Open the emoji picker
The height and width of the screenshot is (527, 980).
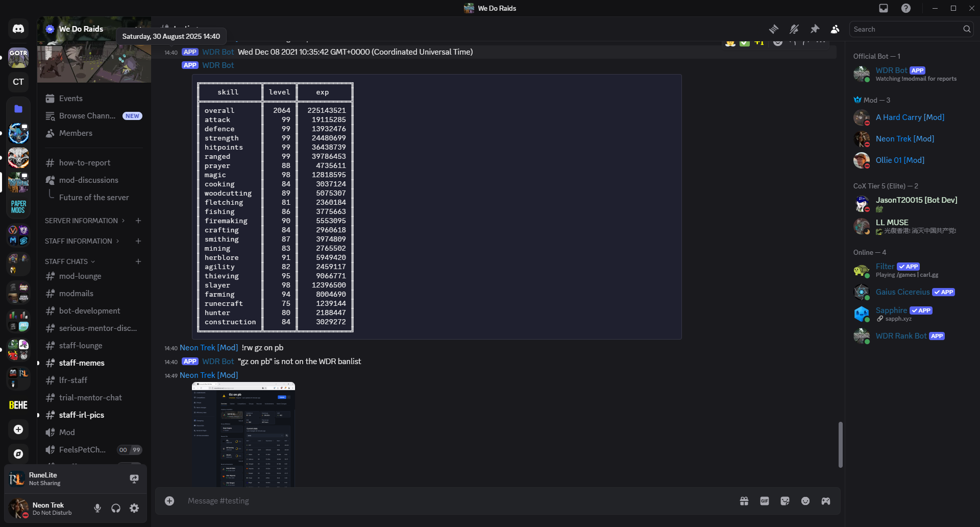(805, 501)
